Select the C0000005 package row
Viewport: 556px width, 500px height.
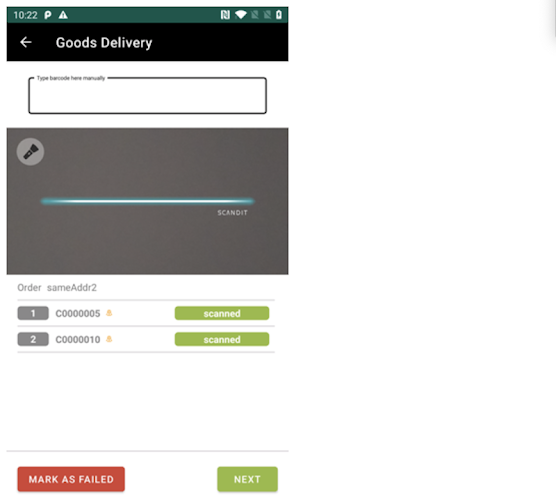146,313
